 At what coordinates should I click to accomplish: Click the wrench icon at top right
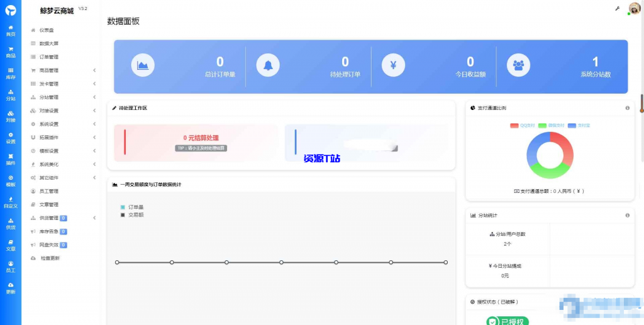pyautogui.click(x=617, y=9)
